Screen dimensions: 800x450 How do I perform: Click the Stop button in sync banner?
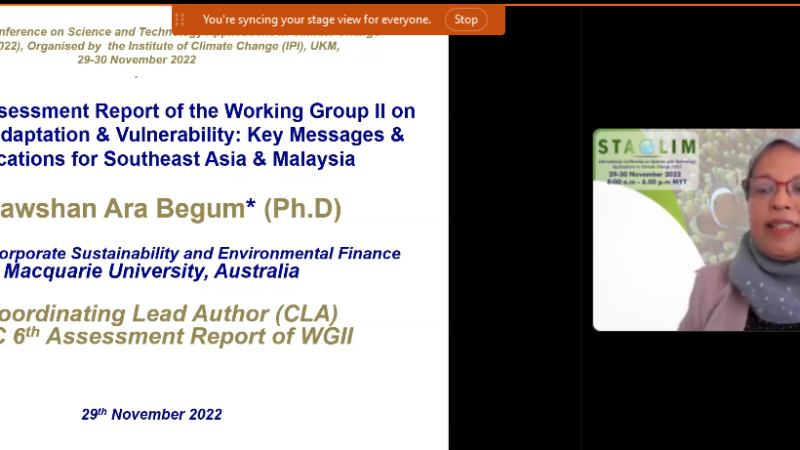point(466,19)
